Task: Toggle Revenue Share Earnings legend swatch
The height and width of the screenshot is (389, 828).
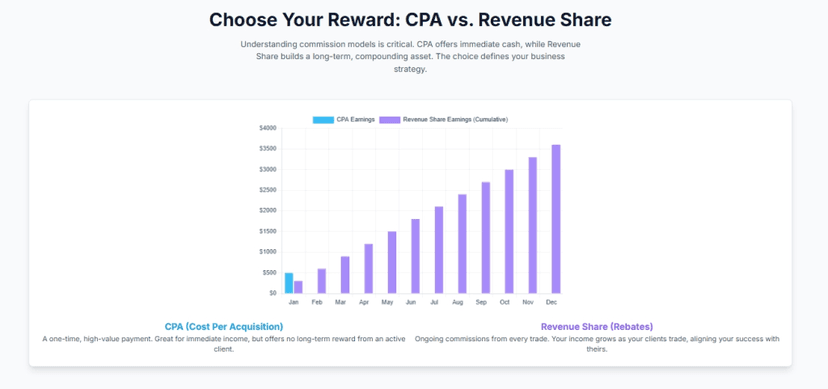Action: (x=390, y=120)
